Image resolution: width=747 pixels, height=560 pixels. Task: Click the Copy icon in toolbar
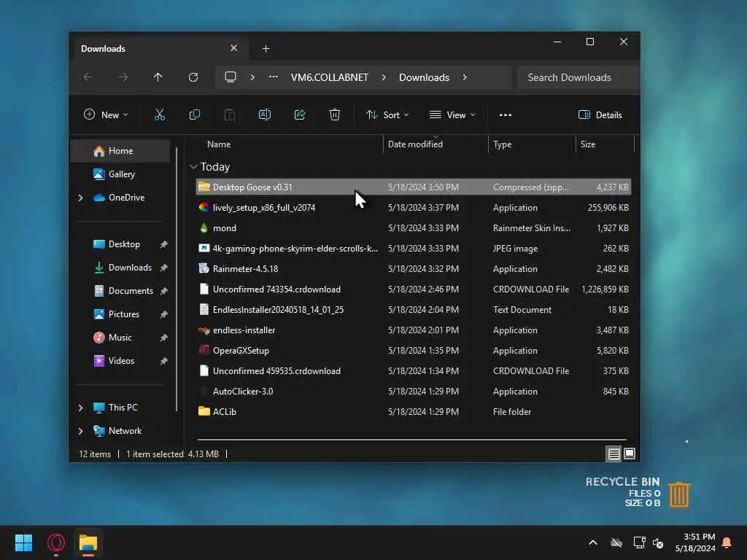pyautogui.click(x=194, y=114)
